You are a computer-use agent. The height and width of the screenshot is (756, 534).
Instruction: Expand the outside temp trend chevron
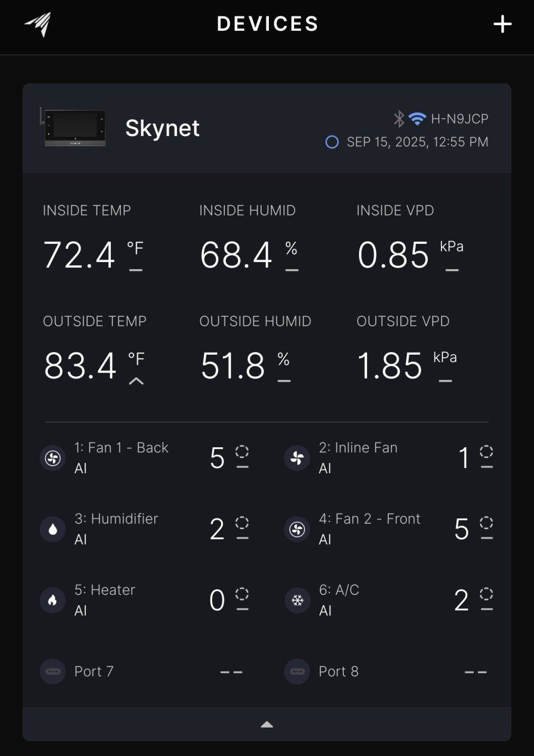(136, 381)
